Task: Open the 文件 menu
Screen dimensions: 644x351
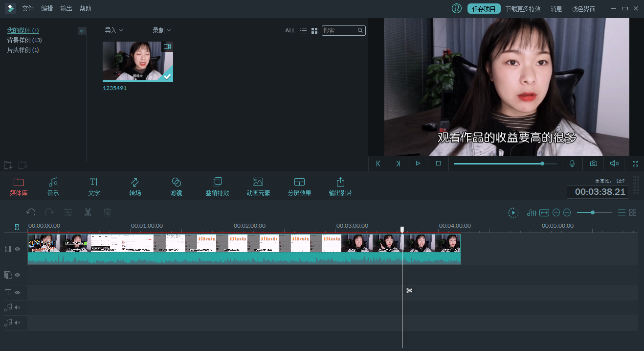Action: 28,8
